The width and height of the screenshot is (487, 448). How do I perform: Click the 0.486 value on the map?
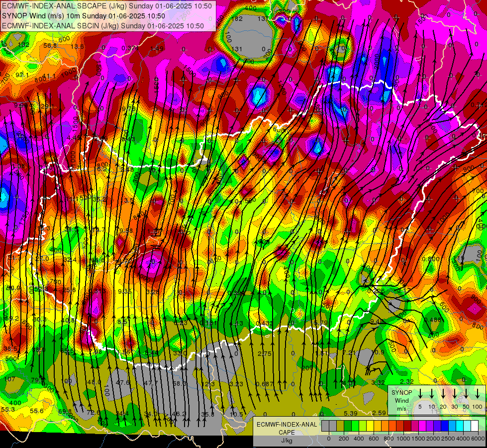tap(433, 320)
